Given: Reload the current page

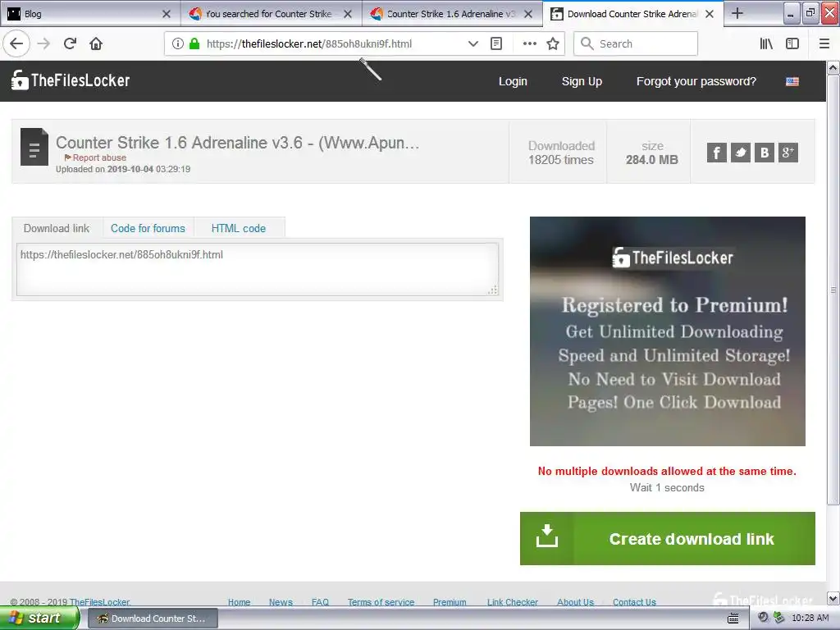Looking at the screenshot, I should 71,44.
